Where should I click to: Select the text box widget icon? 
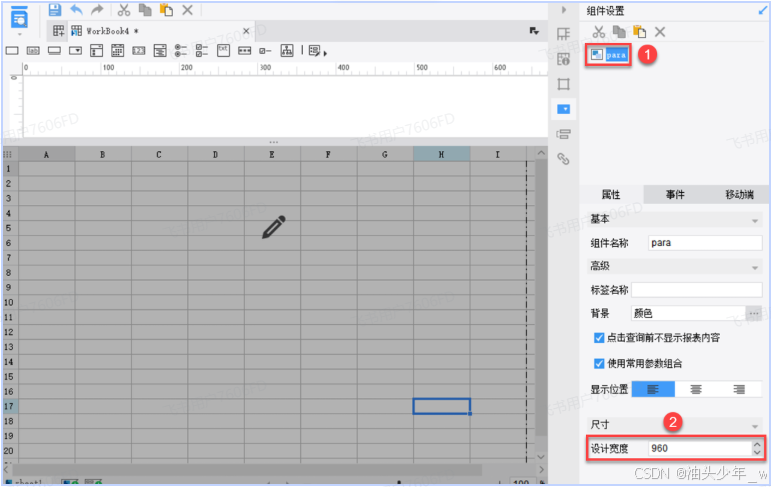click(x=12, y=50)
